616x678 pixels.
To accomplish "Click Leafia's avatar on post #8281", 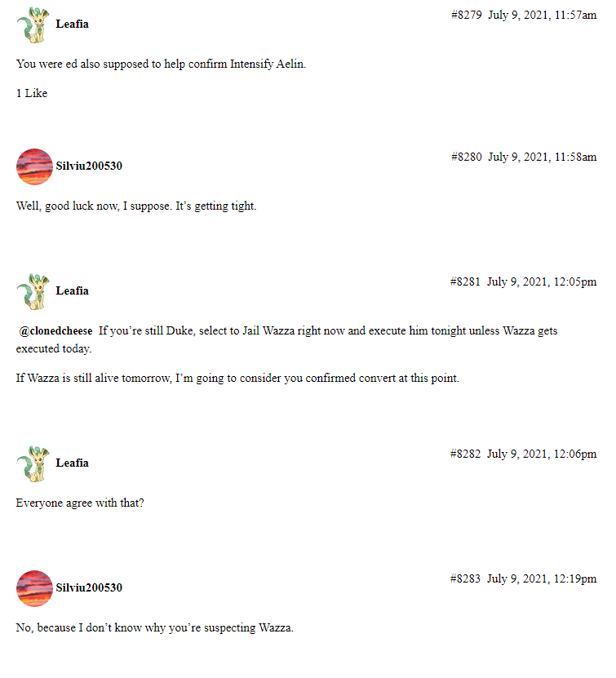I will 33,291.
